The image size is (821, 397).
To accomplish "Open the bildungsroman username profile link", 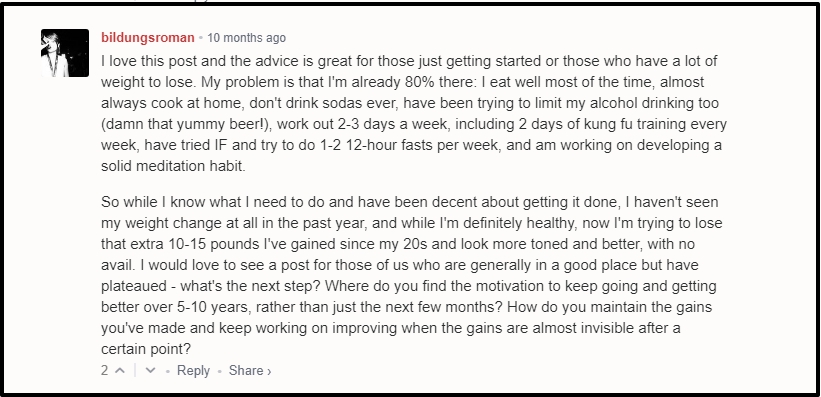I will pos(148,38).
